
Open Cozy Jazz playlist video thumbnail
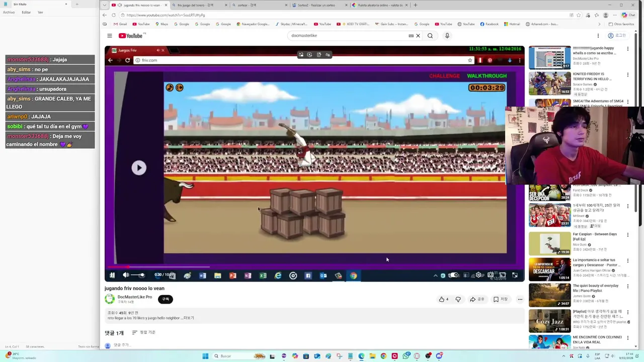(549, 321)
